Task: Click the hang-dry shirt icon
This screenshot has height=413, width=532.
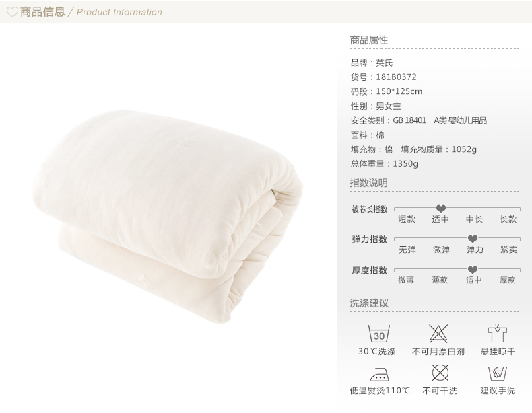Action: tap(497, 333)
